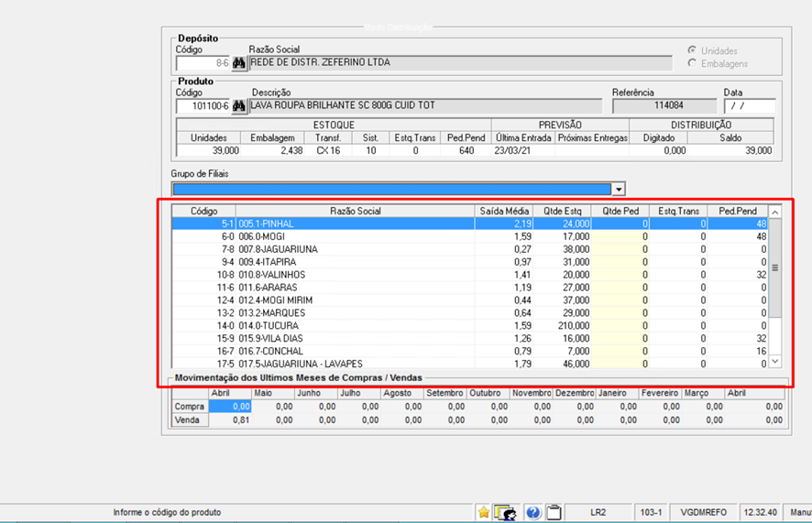Click the Dezembro month column header
812x523 pixels.
tap(575, 393)
